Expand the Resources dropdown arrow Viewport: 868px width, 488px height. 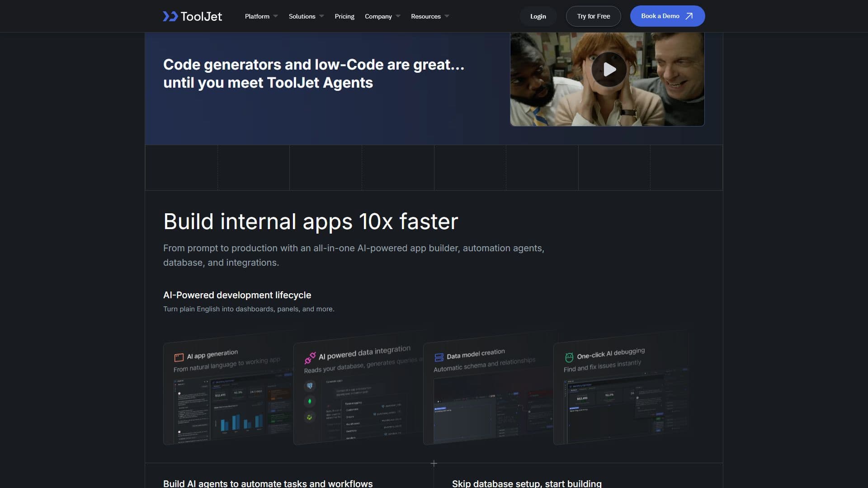pos(447,16)
